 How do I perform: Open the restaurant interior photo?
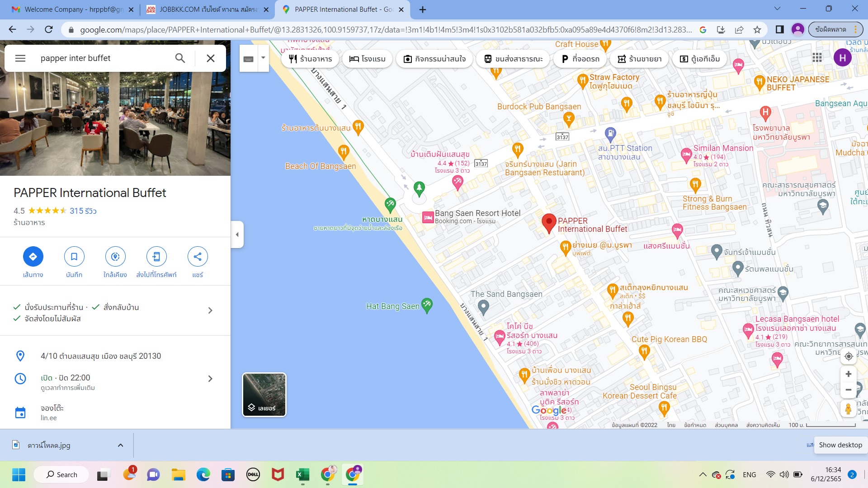[x=115, y=108]
